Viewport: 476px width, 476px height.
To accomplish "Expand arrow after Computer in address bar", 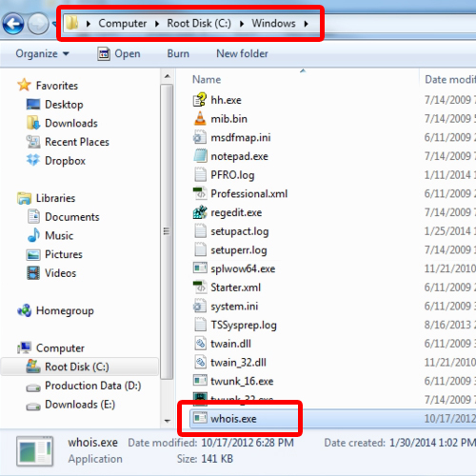I will click(157, 24).
